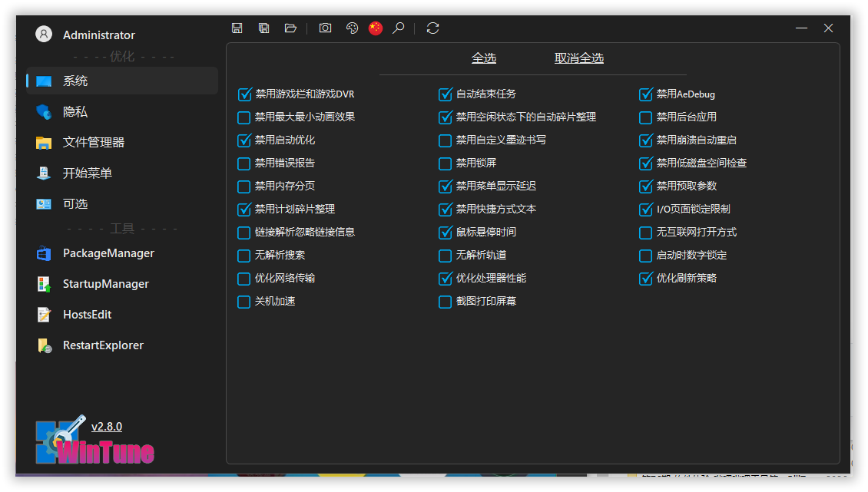Click the open folder toolbar icon
The height and width of the screenshot is (492, 868).
coord(290,28)
